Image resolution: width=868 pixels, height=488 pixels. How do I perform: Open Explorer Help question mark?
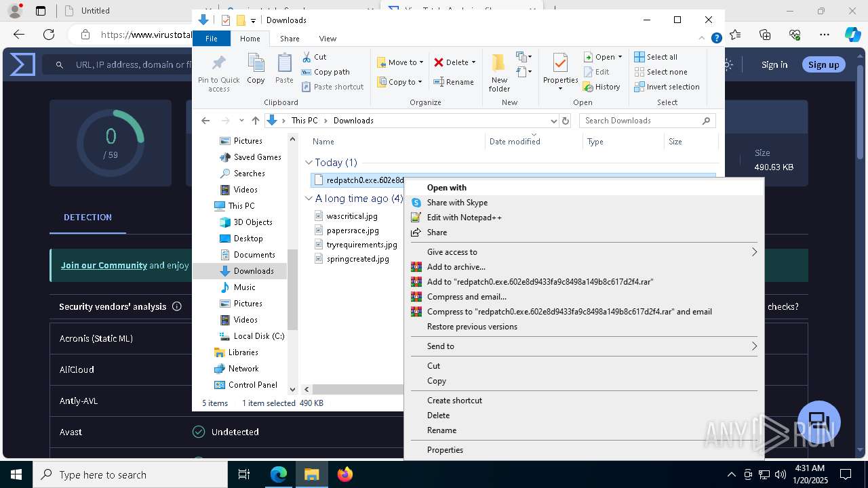[x=716, y=39]
